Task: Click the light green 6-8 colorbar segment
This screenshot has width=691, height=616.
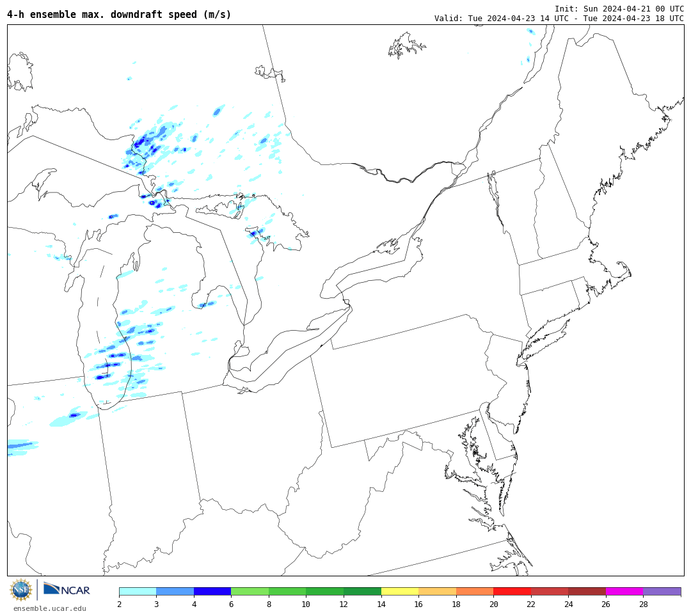Action: (x=250, y=591)
